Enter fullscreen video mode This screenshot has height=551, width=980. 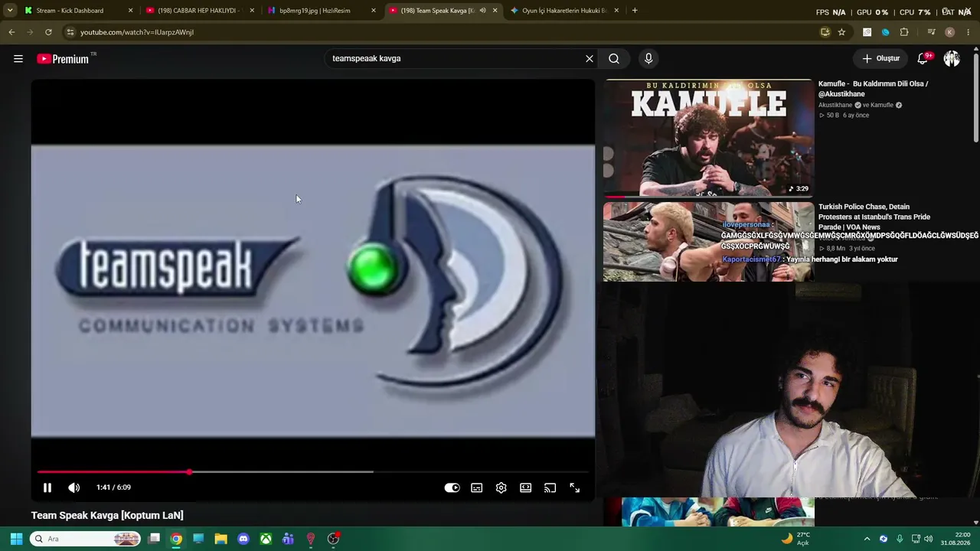574,487
